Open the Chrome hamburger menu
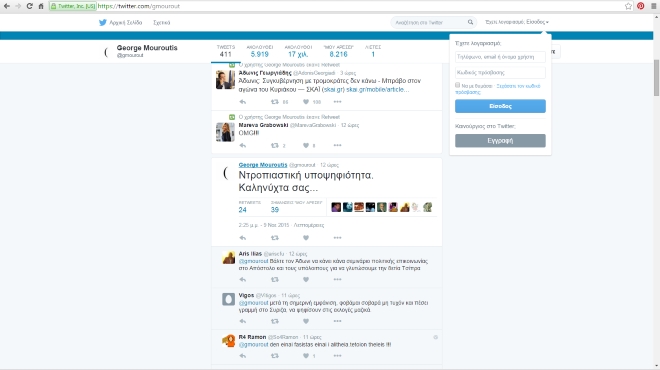 (654, 6)
